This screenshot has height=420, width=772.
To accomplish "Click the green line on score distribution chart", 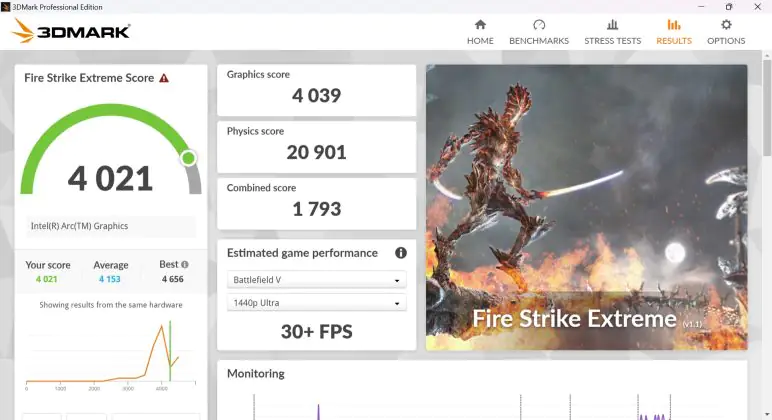I will (170, 351).
